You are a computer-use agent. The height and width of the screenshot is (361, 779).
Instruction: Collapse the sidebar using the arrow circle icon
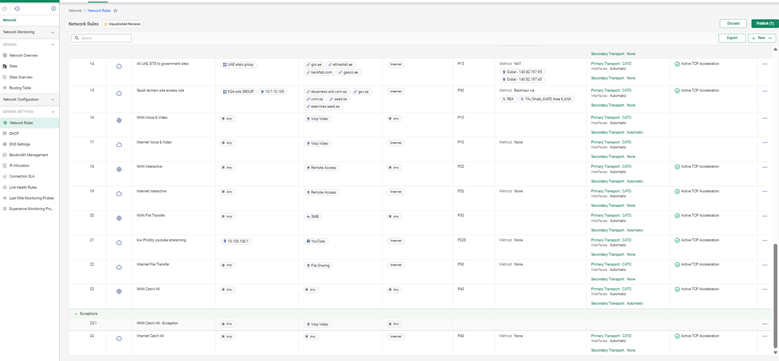pos(54,9)
